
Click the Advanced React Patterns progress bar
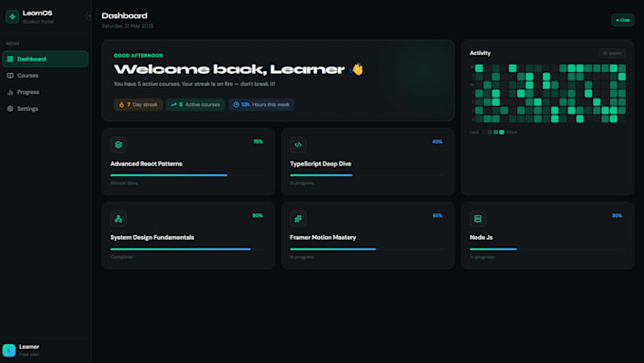188,175
